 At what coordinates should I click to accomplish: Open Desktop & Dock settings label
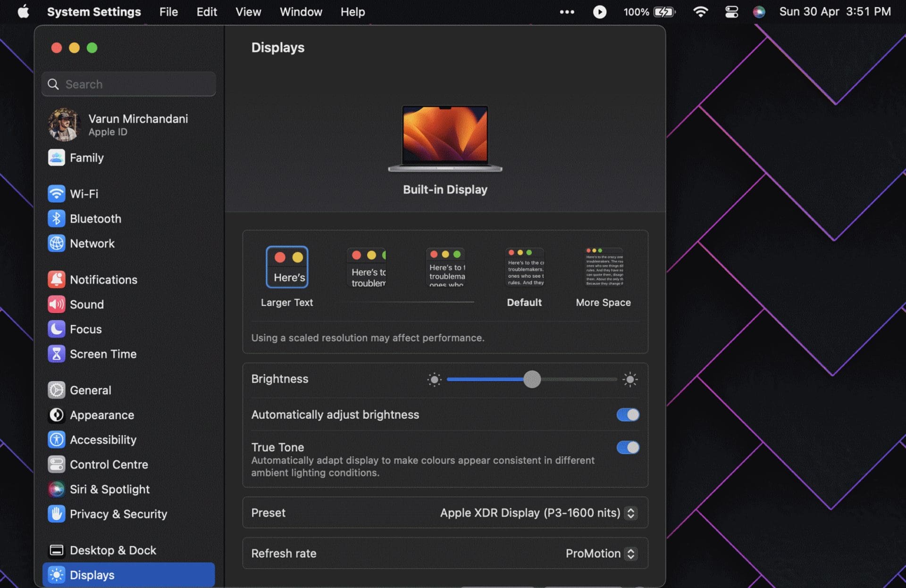113,550
